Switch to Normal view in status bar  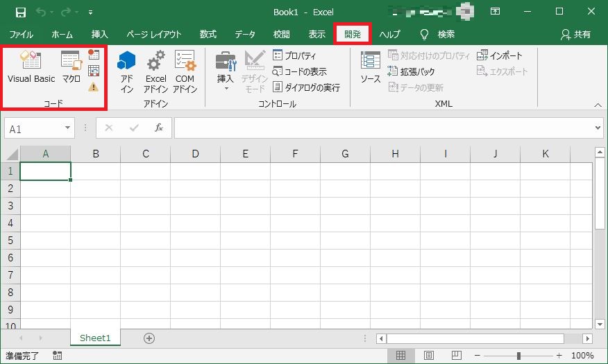[400, 356]
